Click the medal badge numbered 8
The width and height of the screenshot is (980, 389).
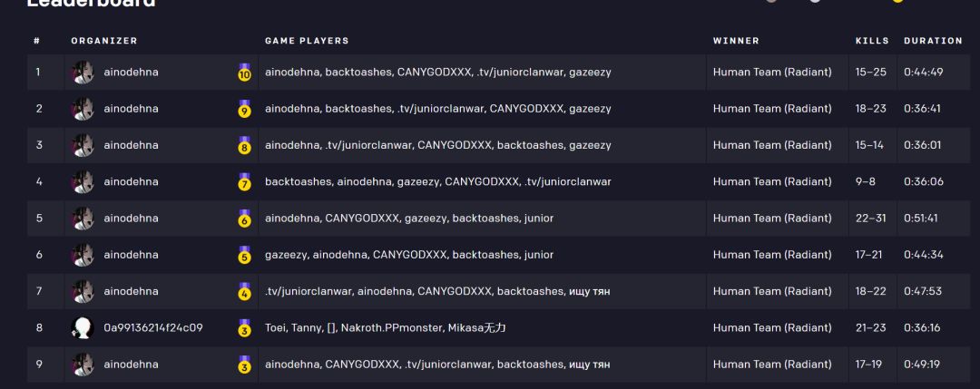click(x=244, y=145)
